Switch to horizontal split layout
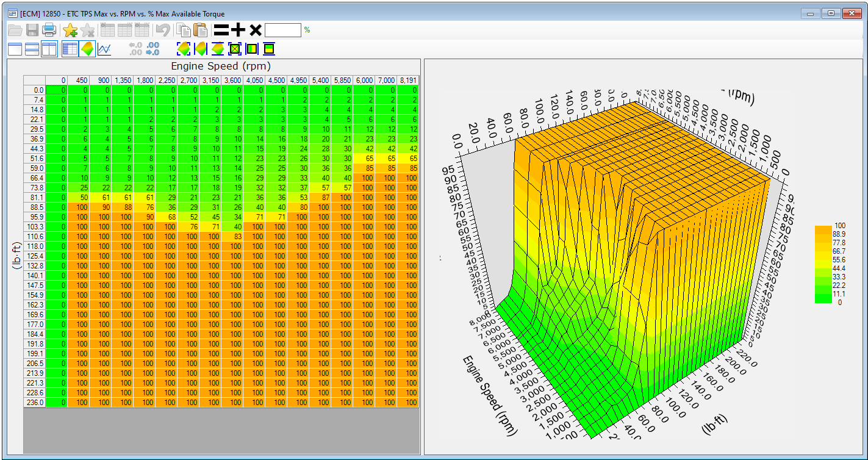The height and width of the screenshot is (460, 868). click(x=32, y=49)
